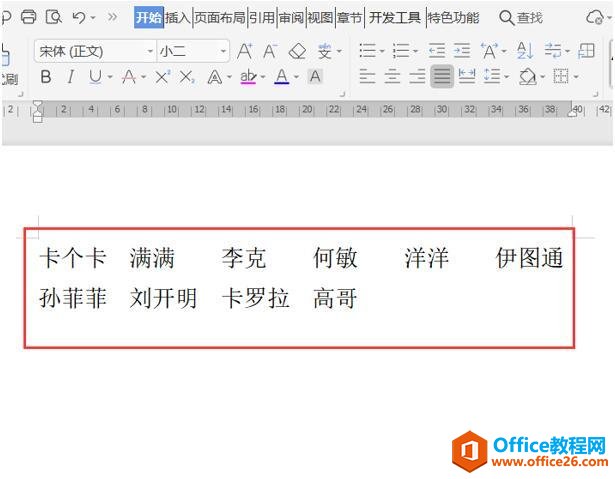Expand underline style dropdown arrow
Screen dimensions: 615x479
[x=110, y=77]
